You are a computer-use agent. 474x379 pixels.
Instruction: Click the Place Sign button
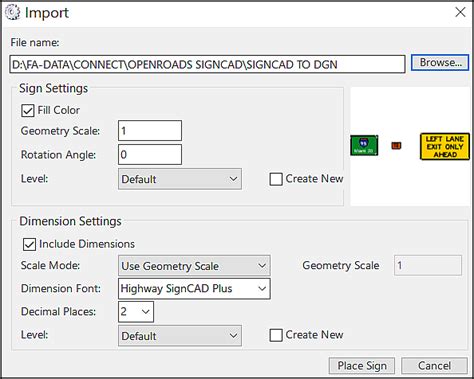pos(362,366)
